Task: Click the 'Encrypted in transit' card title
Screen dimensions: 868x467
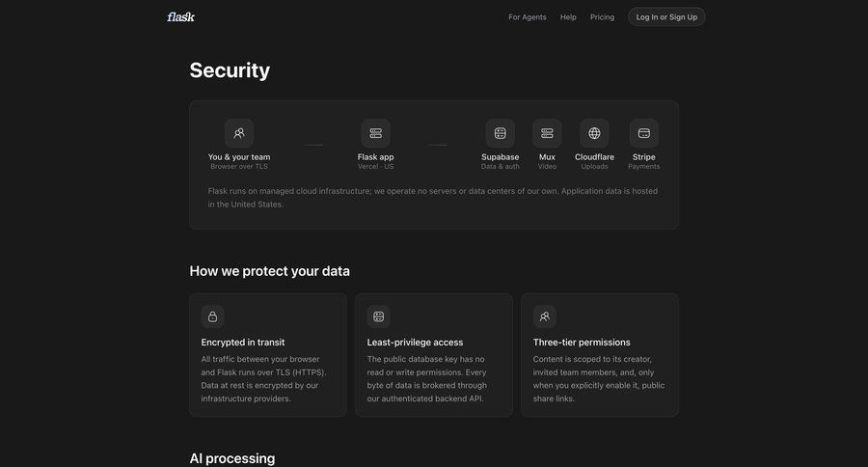Action: [x=243, y=343]
